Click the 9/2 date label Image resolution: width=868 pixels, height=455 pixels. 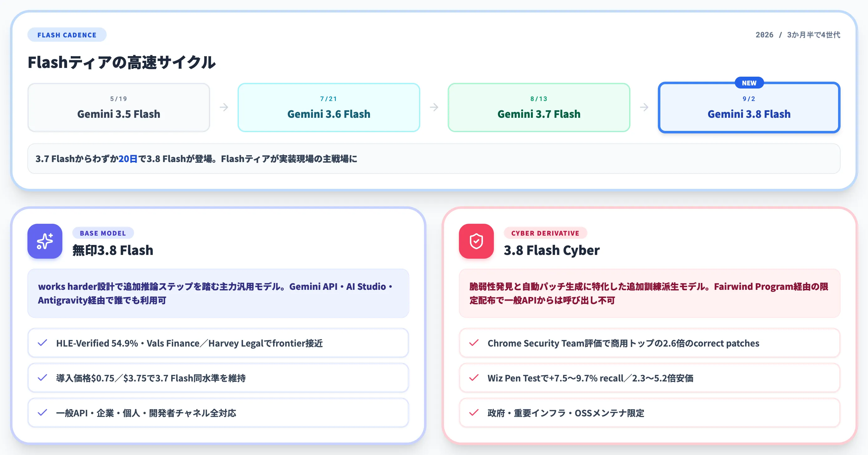pos(749,99)
